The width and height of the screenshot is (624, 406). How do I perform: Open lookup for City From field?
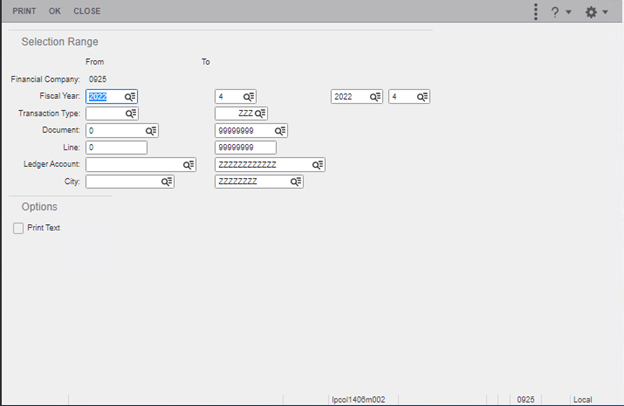pos(167,182)
